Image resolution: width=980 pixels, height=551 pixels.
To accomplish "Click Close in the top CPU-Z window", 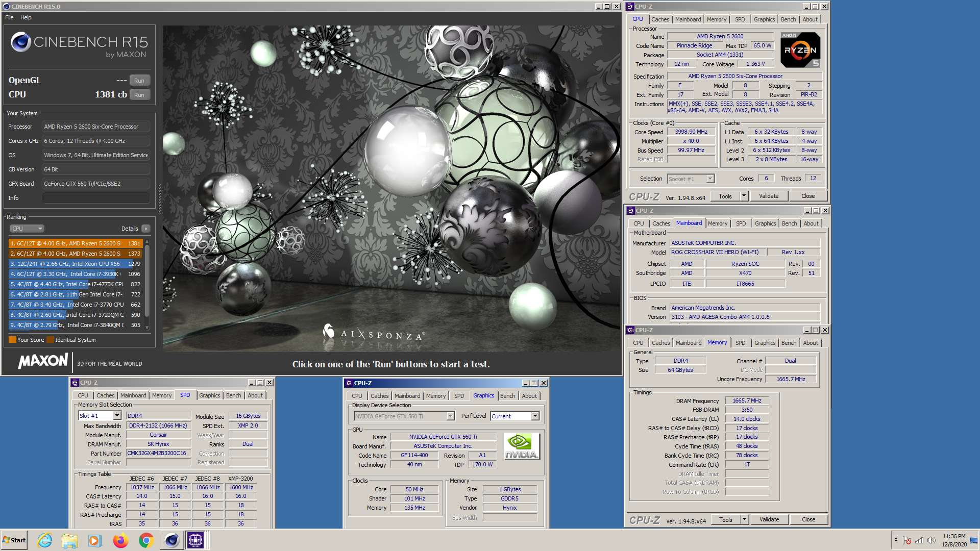I will (808, 196).
